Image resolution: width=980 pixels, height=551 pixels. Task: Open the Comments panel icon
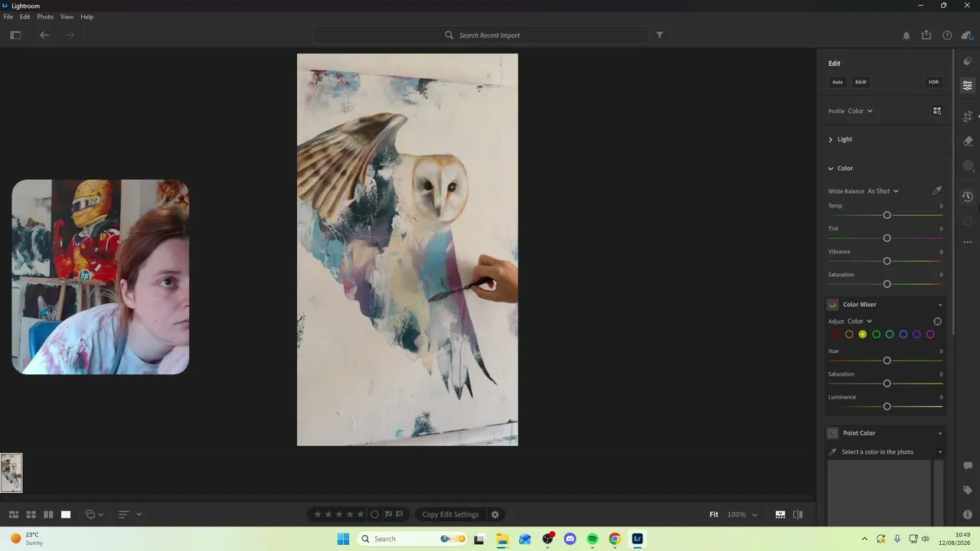(968, 466)
